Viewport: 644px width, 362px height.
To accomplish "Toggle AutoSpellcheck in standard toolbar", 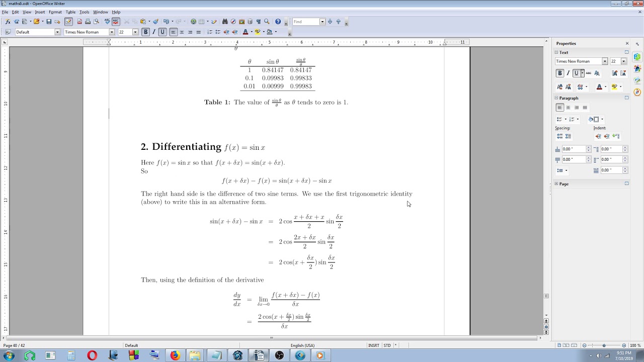I will click(116, 22).
